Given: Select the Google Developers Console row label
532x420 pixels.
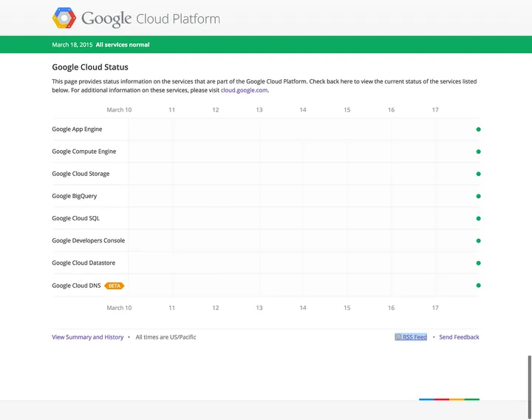Looking at the screenshot, I should pos(89,240).
